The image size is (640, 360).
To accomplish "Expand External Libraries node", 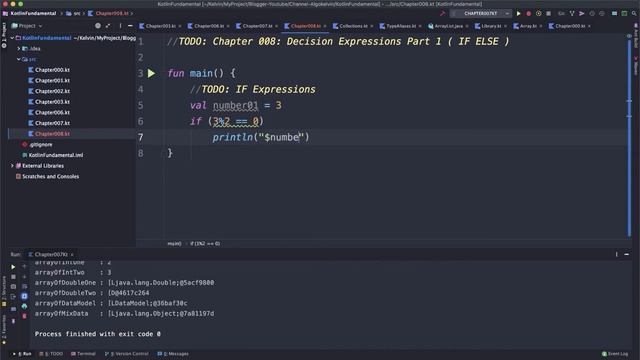I will 12,166.
